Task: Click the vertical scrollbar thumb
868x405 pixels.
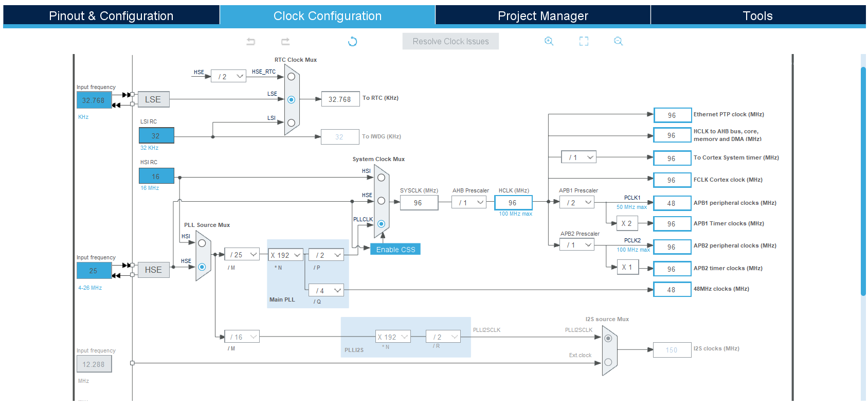Action: tap(863, 181)
